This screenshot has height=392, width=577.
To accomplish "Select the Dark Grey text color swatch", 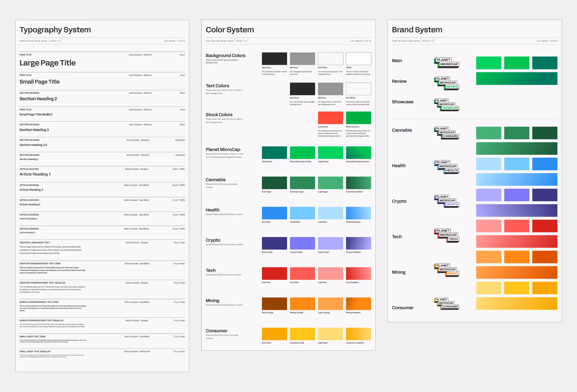I will [x=302, y=89].
